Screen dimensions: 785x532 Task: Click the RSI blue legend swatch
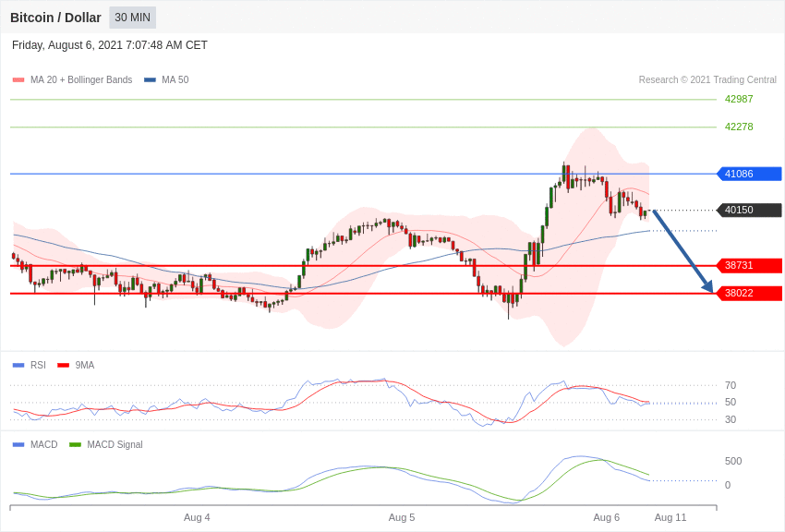[x=18, y=366]
